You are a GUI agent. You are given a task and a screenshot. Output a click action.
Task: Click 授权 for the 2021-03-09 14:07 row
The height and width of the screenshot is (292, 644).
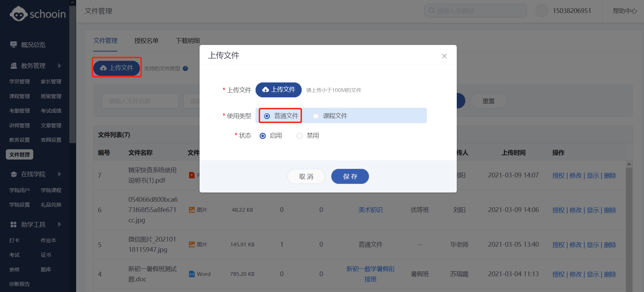(558, 175)
